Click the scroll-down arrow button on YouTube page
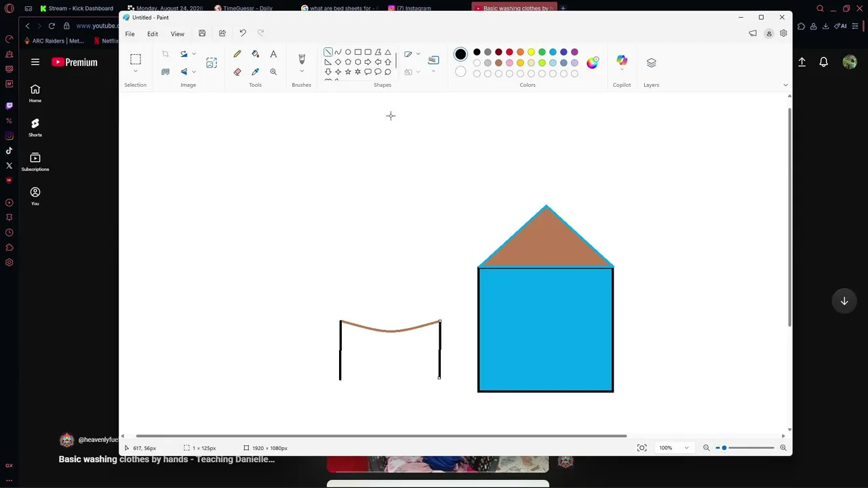The image size is (868, 488). tap(844, 301)
